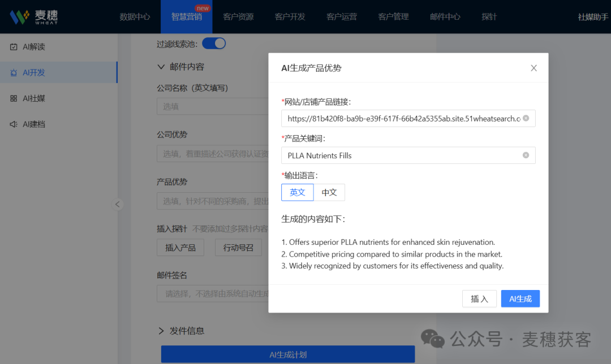This screenshot has width=611, height=364.
Task: Disable the 过滤线索池 switch
Action: click(x=213, y=43)
